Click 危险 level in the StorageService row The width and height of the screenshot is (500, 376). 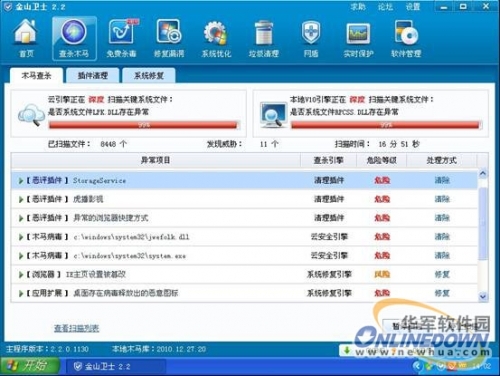coord(382,180)
